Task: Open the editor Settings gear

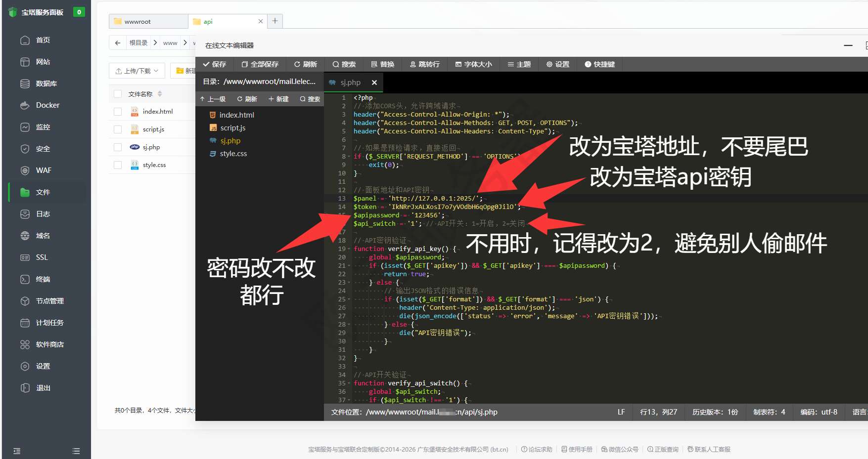Action: 557,64
